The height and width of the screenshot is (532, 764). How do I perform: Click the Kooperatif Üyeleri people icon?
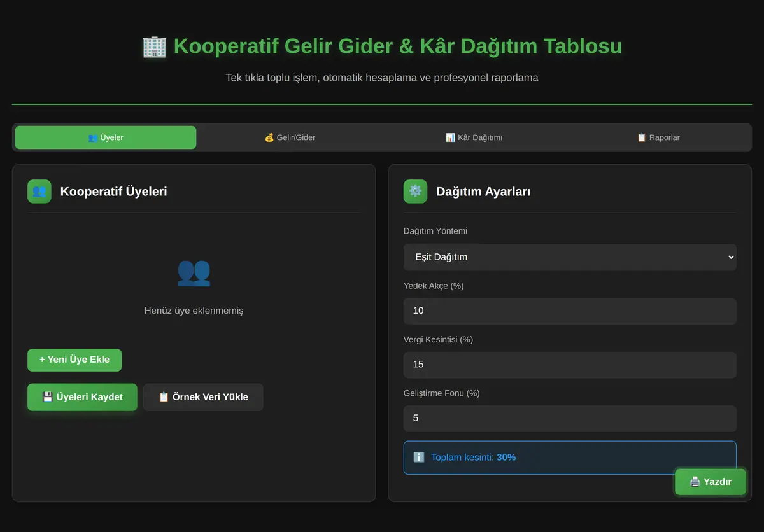[39, 192]
